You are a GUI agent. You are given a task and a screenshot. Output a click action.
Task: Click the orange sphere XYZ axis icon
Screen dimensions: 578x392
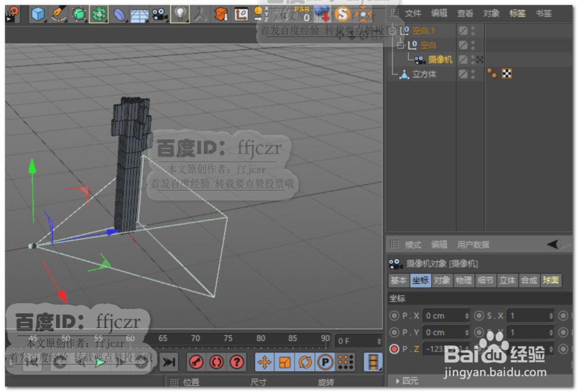[261, 14]
